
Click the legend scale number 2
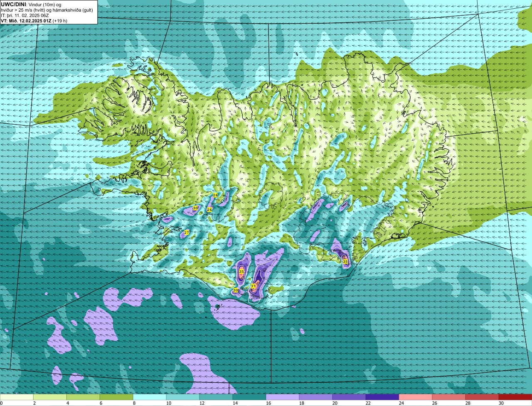point(34,403)
